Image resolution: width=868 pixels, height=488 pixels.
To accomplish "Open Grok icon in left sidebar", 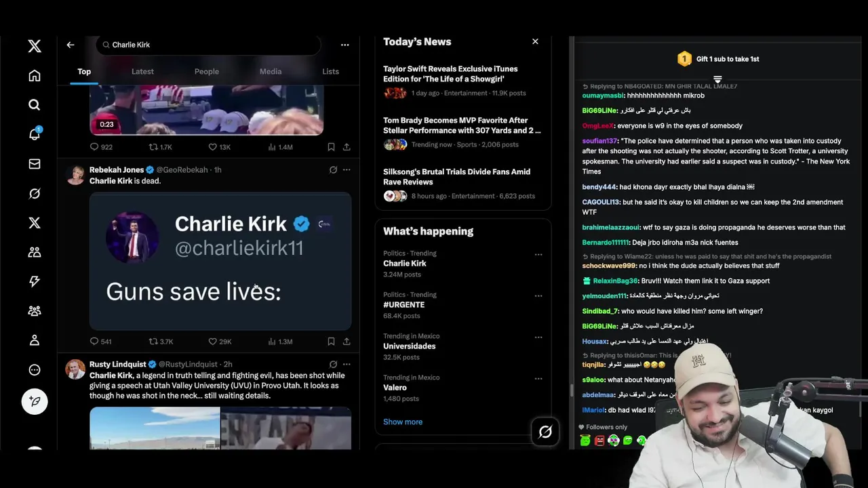I will (x=35, y=194).
